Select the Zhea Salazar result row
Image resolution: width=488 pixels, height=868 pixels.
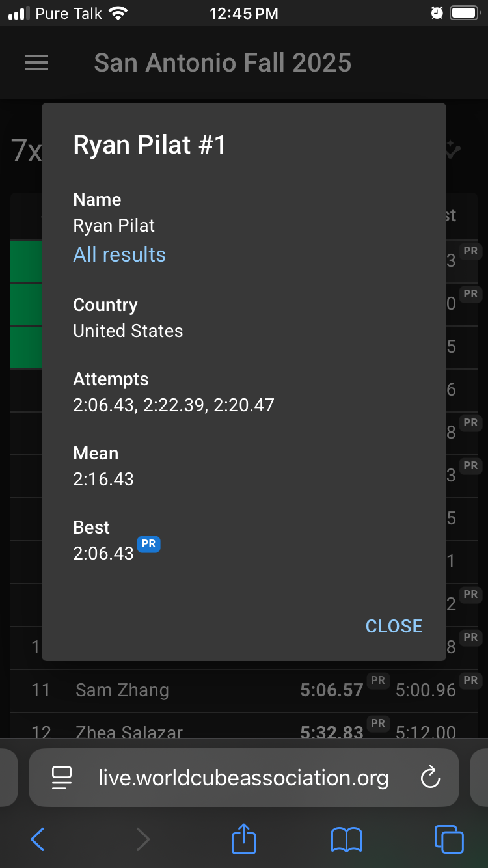point(244,727)
